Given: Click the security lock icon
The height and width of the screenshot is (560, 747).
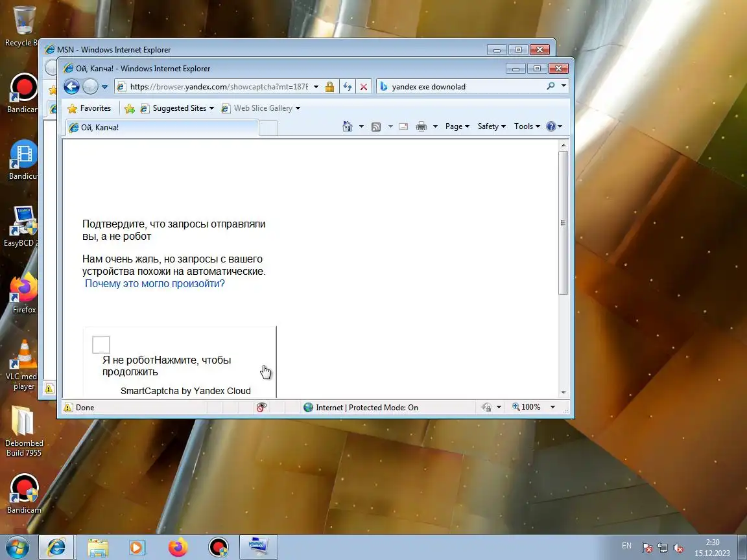Looking at the screenshot, I should pos(329,87).
